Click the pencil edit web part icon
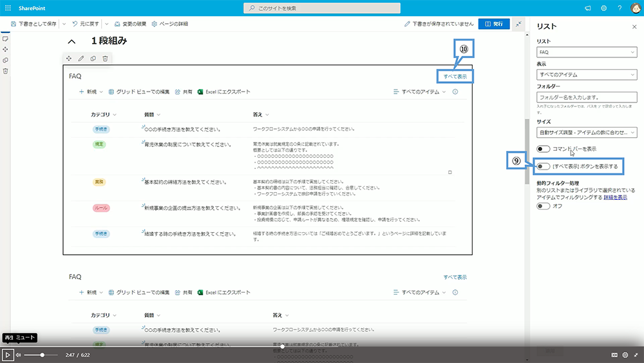The image size is (644, 363). (81, 59)
